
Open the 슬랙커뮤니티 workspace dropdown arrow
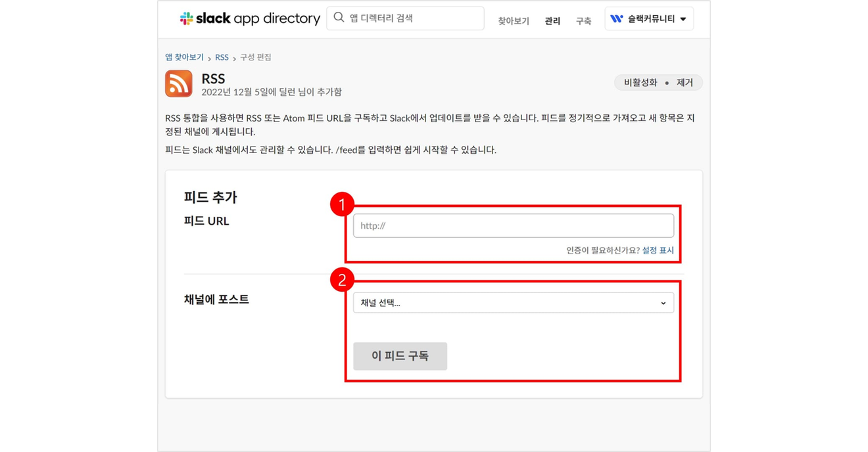click(683, 19)
